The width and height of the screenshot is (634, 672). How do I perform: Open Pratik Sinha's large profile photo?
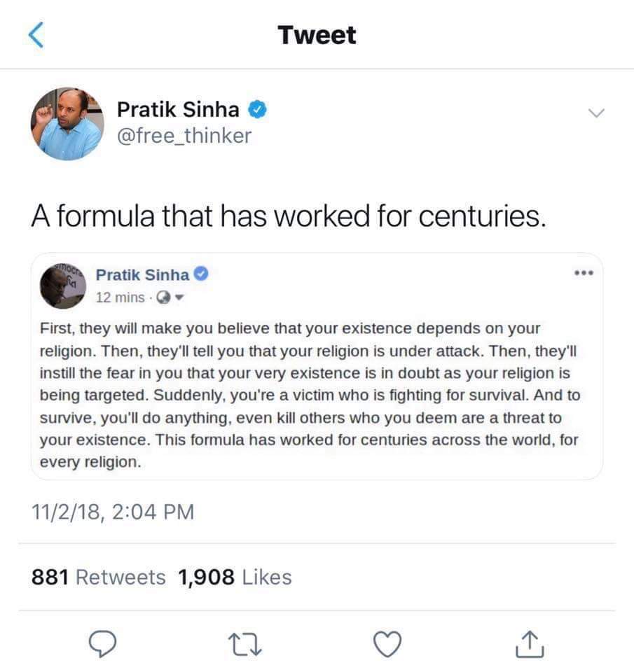point(67,124)
